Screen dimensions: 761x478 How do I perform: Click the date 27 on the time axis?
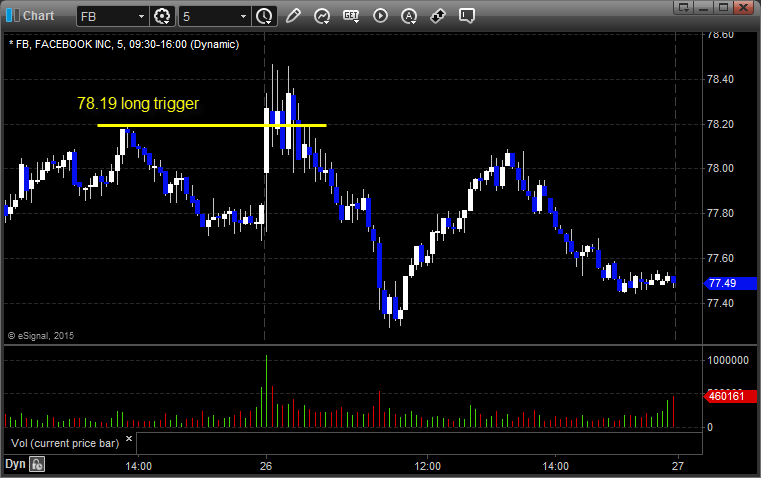678,466
